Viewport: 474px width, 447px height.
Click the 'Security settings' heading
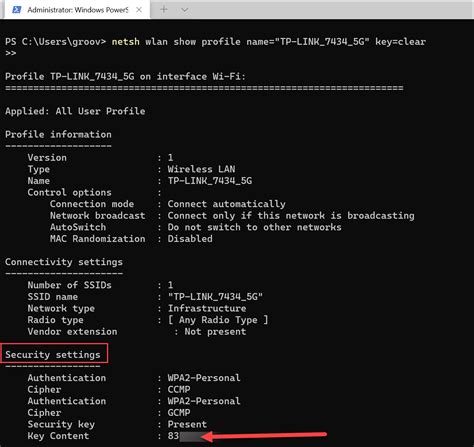[53, 355]
